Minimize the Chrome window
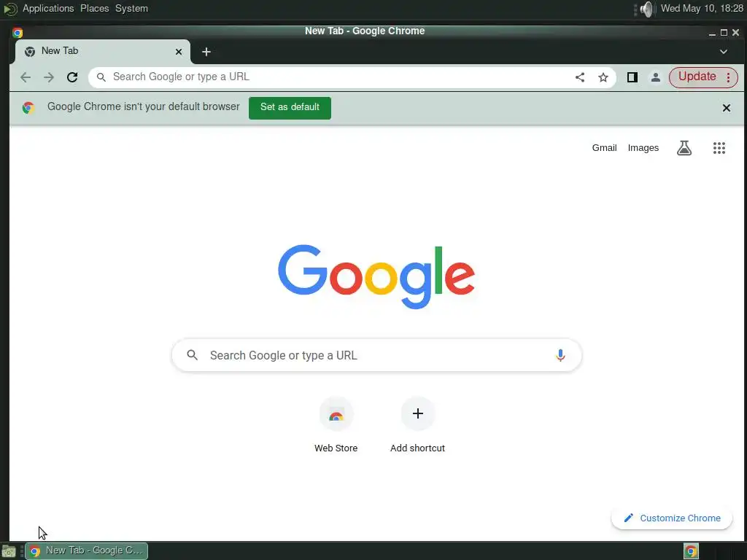Image resolution: width=747 pixels, height=560 pixels. (x=712, y=33)
